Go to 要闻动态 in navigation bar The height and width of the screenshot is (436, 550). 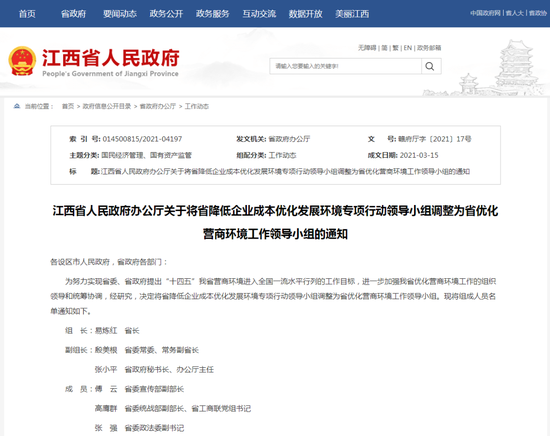pyautogui.click(x=120, y=14)
